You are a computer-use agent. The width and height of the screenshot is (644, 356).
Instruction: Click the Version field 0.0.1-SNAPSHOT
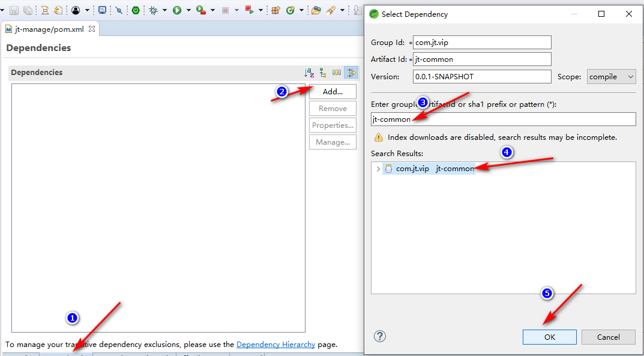click(x=482, y=76)
